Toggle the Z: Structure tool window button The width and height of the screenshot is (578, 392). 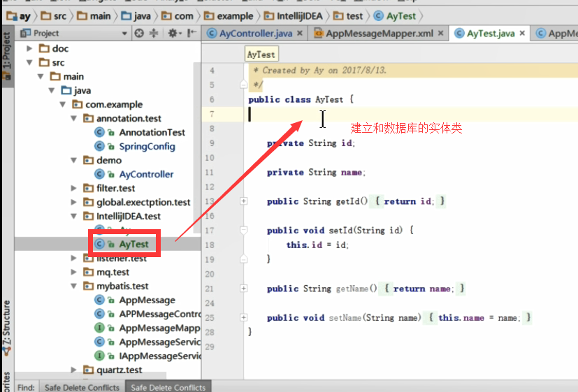[6, 328]
